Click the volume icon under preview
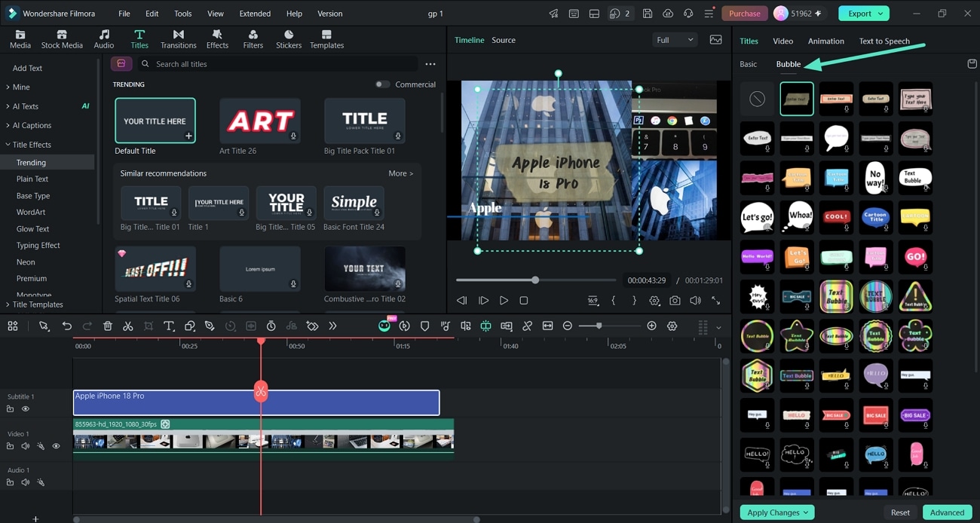Image resolution: width=980 pixels, height=523 pixels. pyautogui.click(x=695, y=301)
